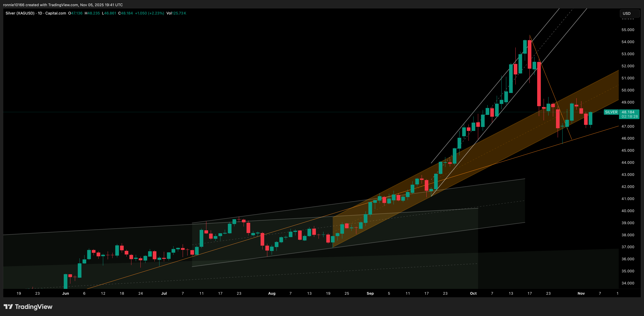Click the 55.000 price scale label
Screen dimensions: 644x316
click(x=627, y=30)
